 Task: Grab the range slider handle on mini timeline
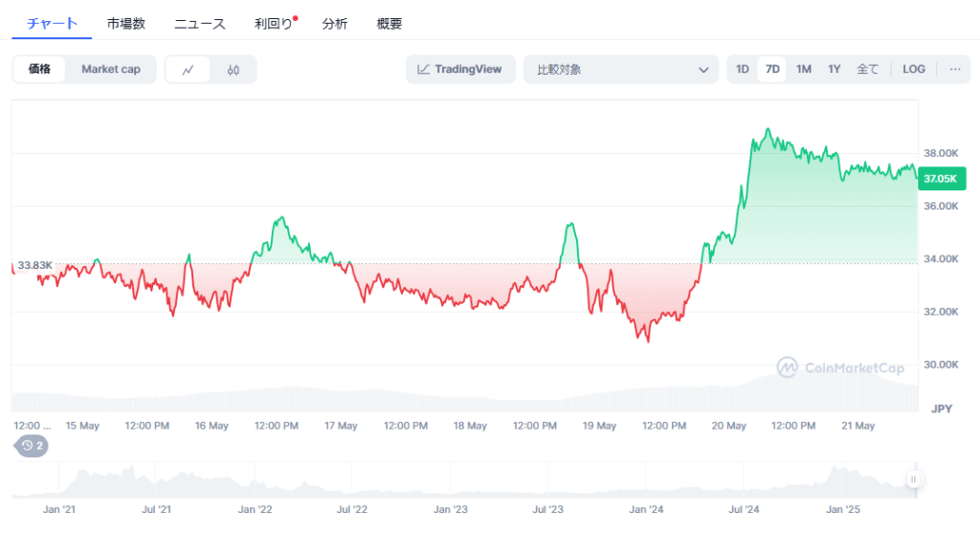914,479
